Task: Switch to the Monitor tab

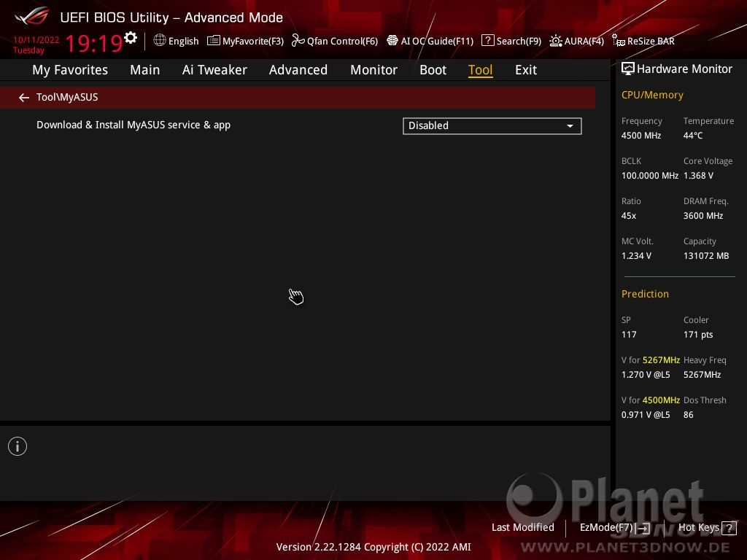Action: pyautogui.click(x=374, y=69)
